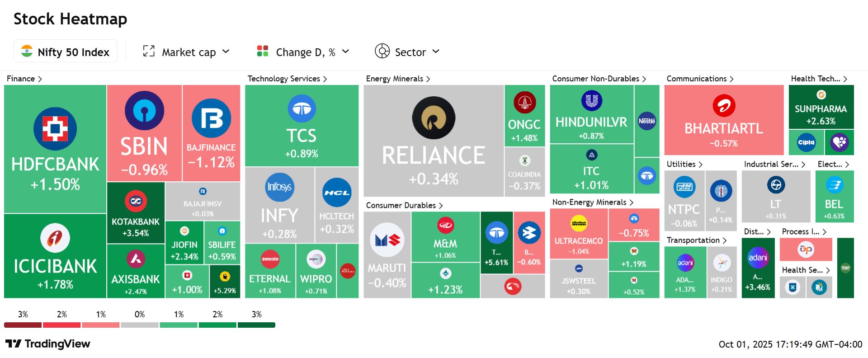Click the Reliance logo
The image size is (868, 358).
click(x=434, y=118)
